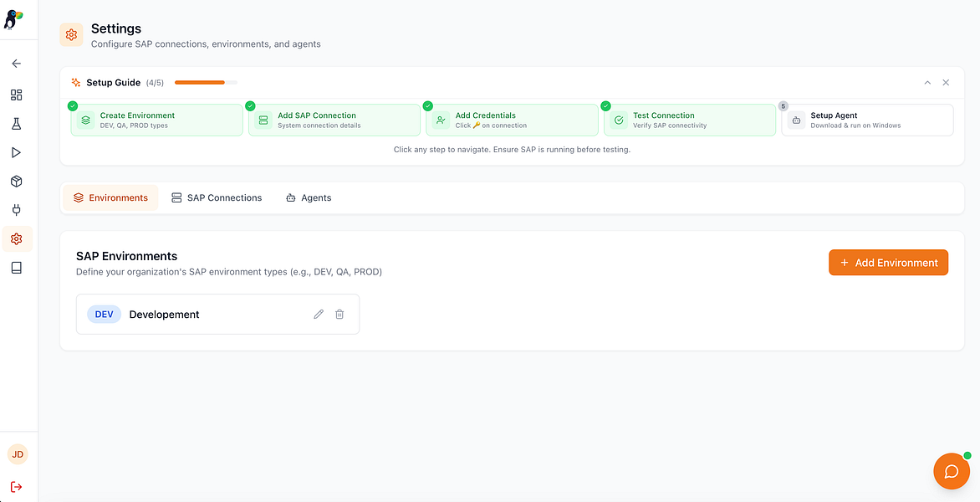Screen dimensions: 980x502
Task: Open the Test Connection setup step
Action: click(x=690, y=120)
